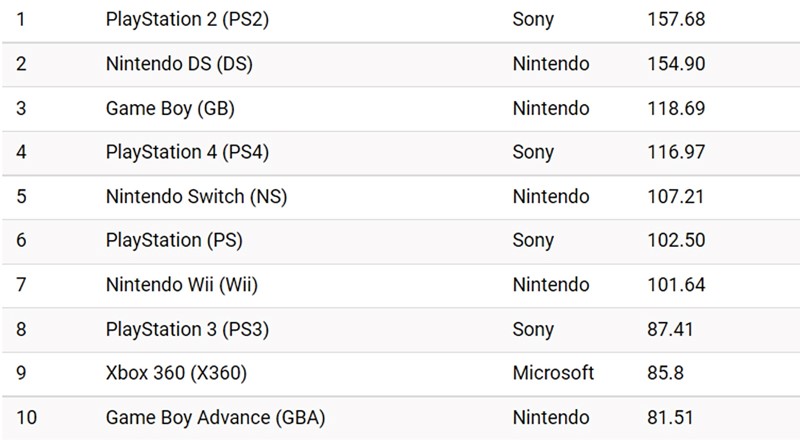Select PlayStation 4 (PS4) in the table
Image resolution: width=800 pixels, height=443 pixels.
click(187, 152)
